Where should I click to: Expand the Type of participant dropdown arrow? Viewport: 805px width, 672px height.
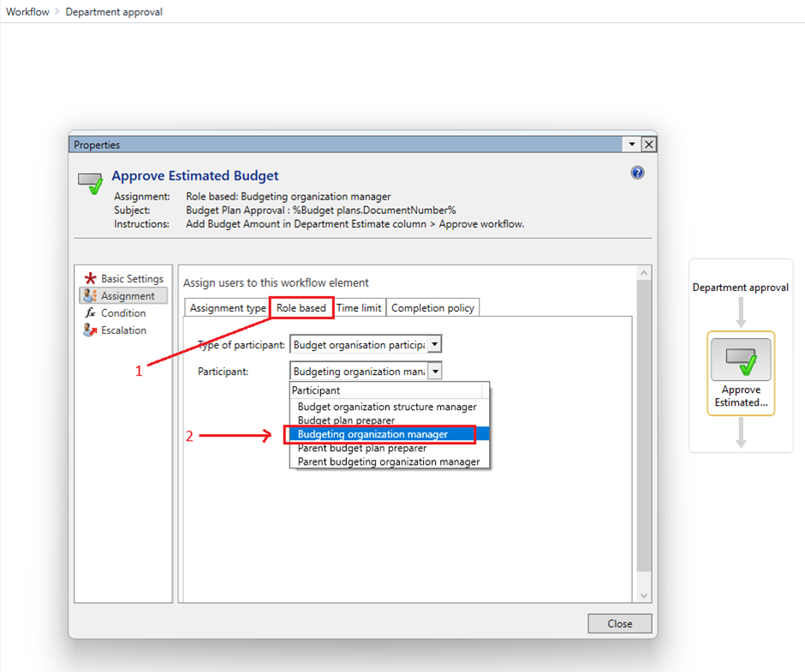coord(435,344)
